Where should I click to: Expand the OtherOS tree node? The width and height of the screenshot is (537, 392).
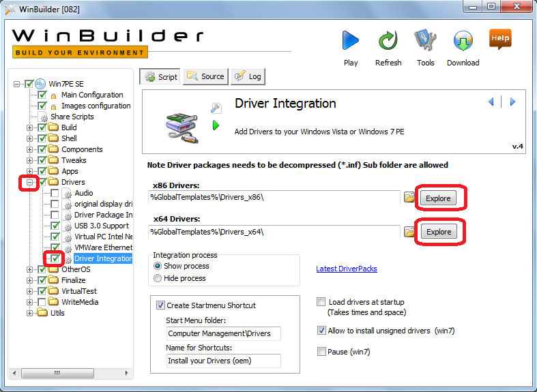point(30,269)
